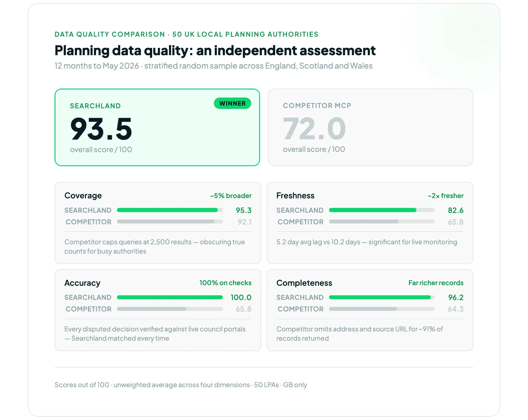Viewport: 528px width, 420px height.
Task: Click Competitor's Freshness progress bar
Action: [x=382, y=222]
